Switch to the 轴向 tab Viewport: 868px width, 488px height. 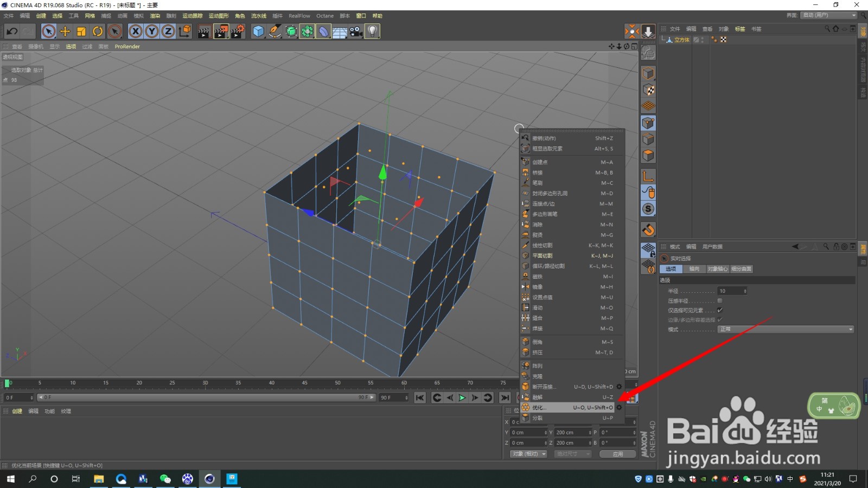[694, 269]
